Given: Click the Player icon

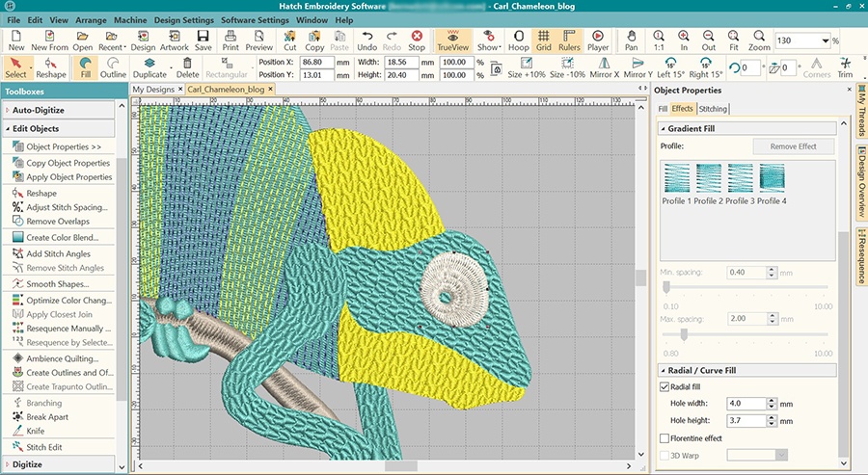Looking at the screenshot, I should 597,39.
